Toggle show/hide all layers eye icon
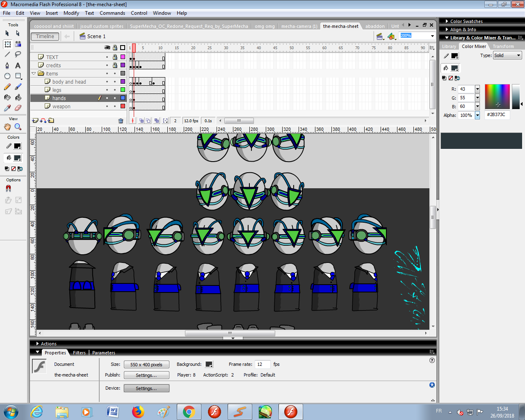525x420 pixels. coord(107,48)
